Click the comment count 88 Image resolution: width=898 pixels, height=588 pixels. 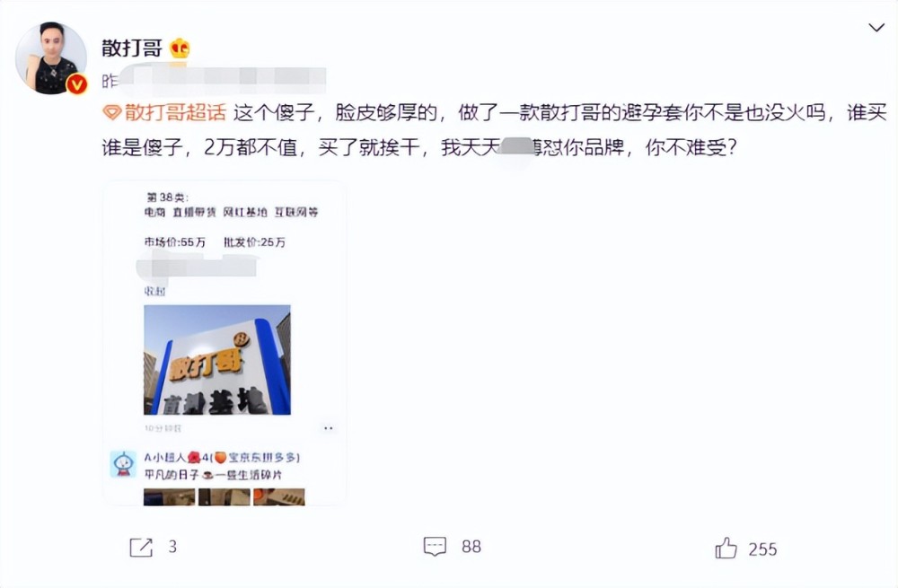coord(471,547)
